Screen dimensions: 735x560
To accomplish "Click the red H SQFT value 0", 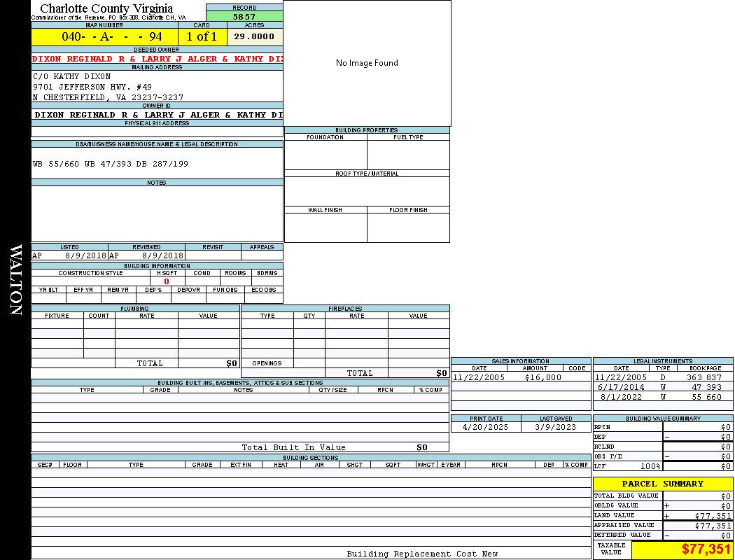I will (x=167, y=281).
